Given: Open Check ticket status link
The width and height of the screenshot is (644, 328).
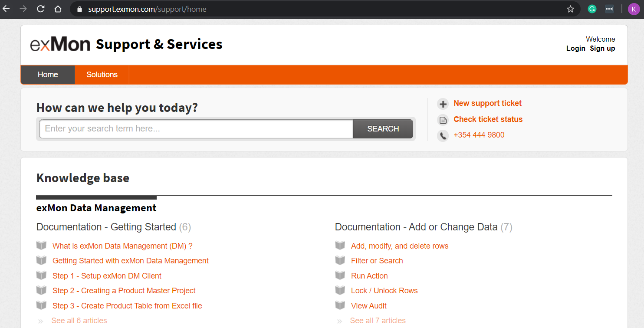Looking at the screenshot, I should (x=488, y=119).
